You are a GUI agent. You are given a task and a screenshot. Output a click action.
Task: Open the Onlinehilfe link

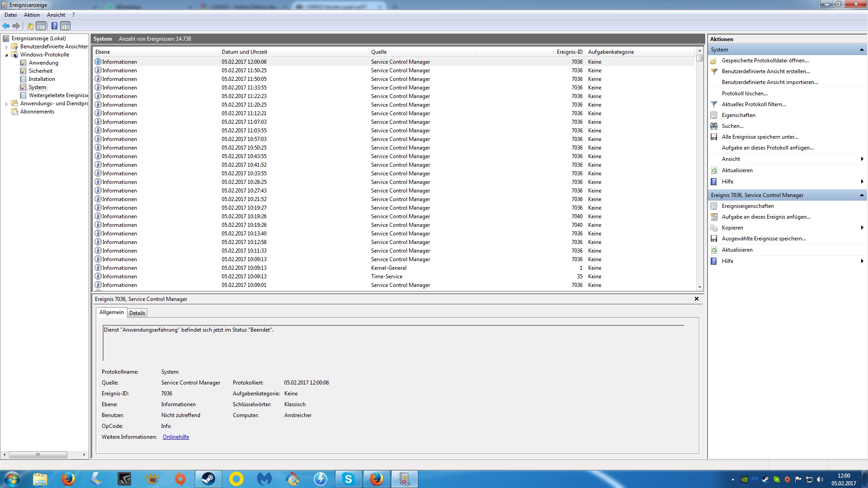(176, 437)
